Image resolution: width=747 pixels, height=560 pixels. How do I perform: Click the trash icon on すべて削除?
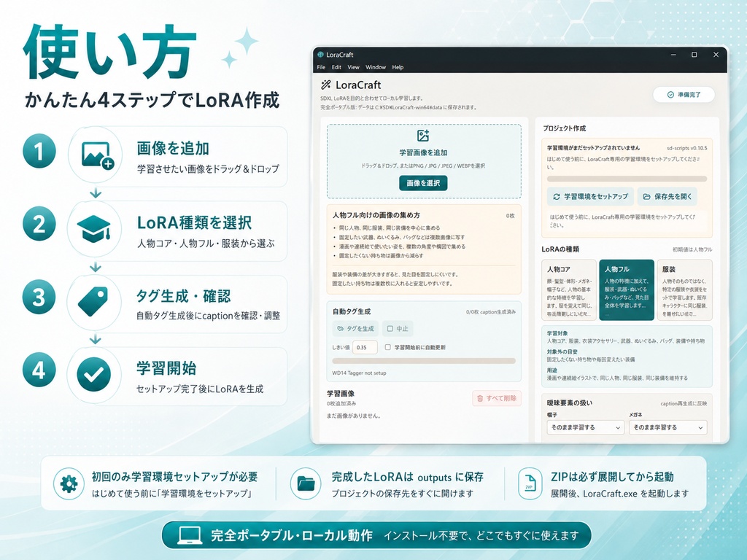coord(480,398)
